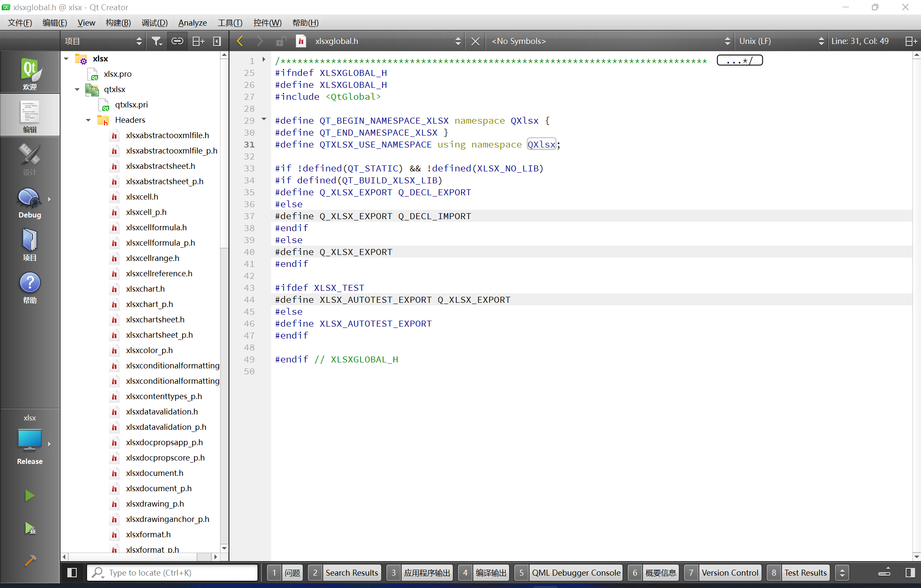
Task: Click the Build hammer icon
Action: coord(29,560)
